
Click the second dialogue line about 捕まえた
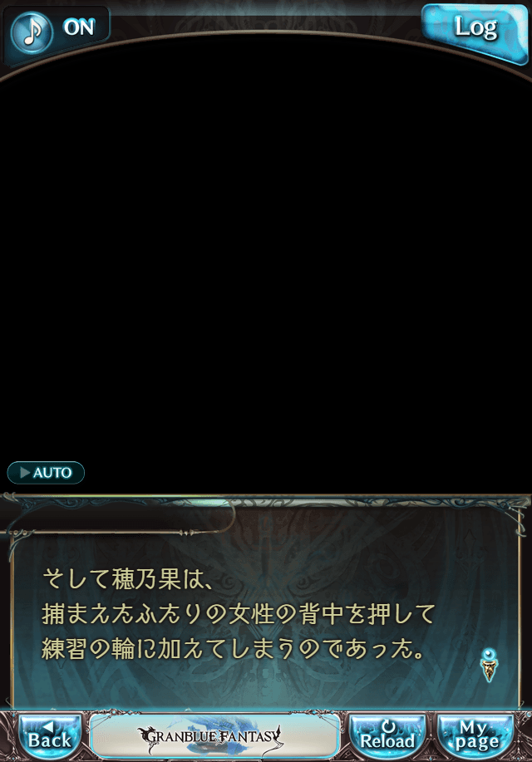[x=238, y=613]
